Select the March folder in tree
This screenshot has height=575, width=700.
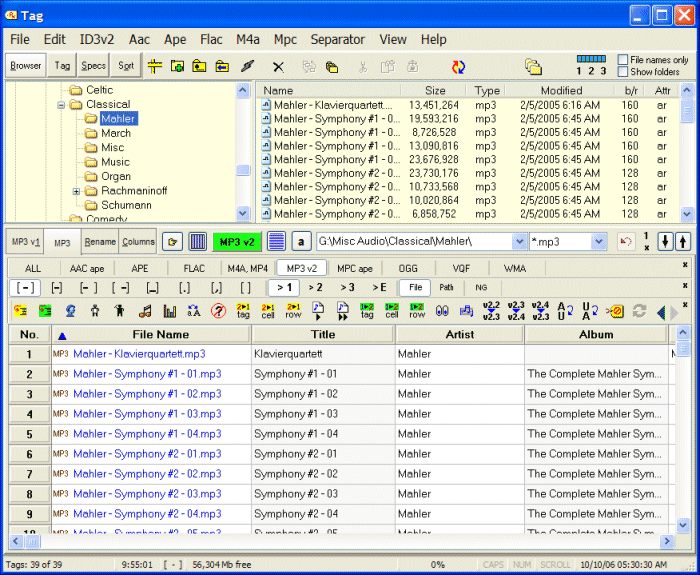[x=116, y=133]
